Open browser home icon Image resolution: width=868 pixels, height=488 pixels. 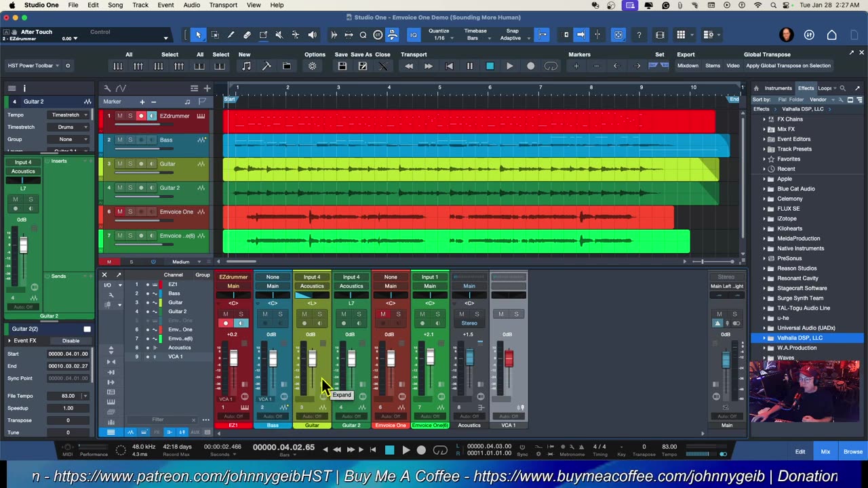pos(756,88)
